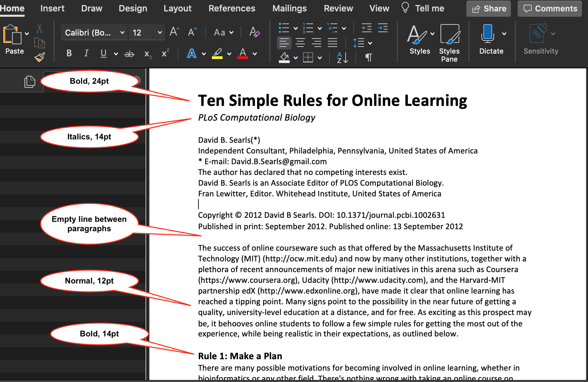Viewport: 588px width, 382px height.
Task: Click the Share button
Action: [488, 9]
